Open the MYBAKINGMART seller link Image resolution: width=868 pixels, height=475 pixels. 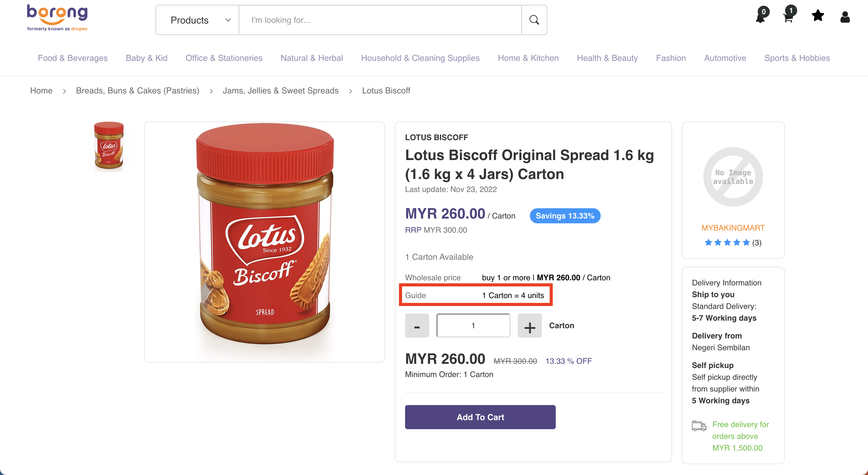(x=733, y=228)
